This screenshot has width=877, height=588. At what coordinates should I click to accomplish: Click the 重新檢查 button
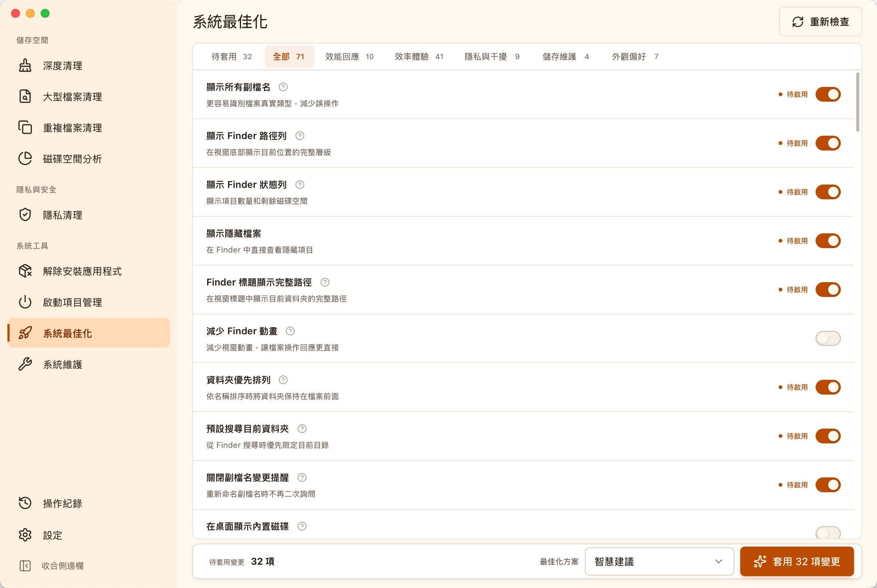820,22
